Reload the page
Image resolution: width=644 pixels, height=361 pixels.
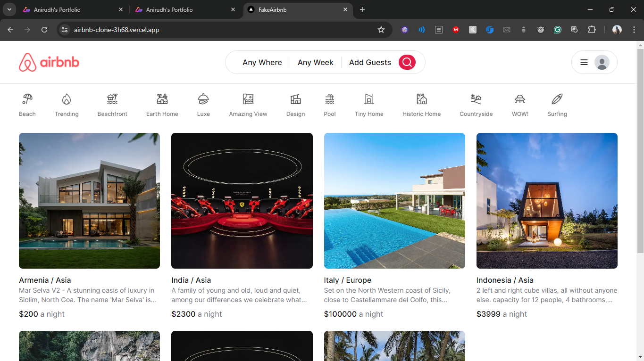(x=44, y=30)
